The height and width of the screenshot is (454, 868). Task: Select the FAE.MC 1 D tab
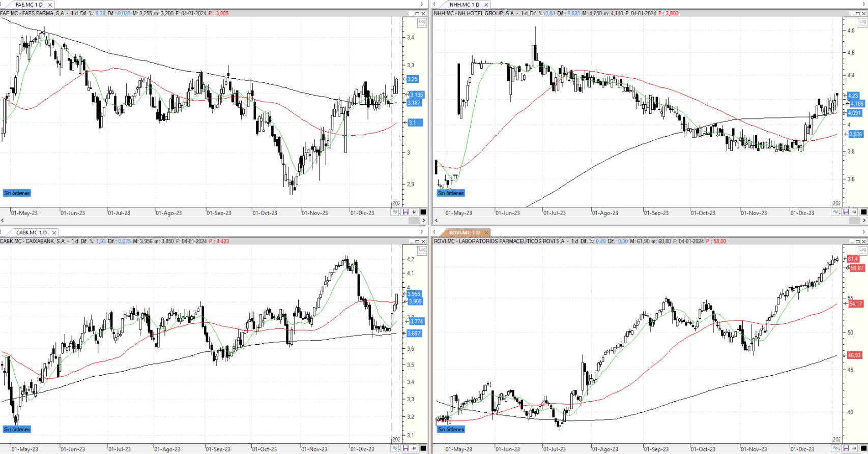(29, 5)
